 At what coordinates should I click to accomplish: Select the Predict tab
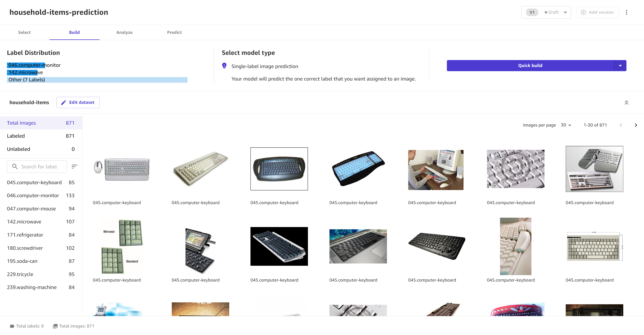tap(174, 32)
